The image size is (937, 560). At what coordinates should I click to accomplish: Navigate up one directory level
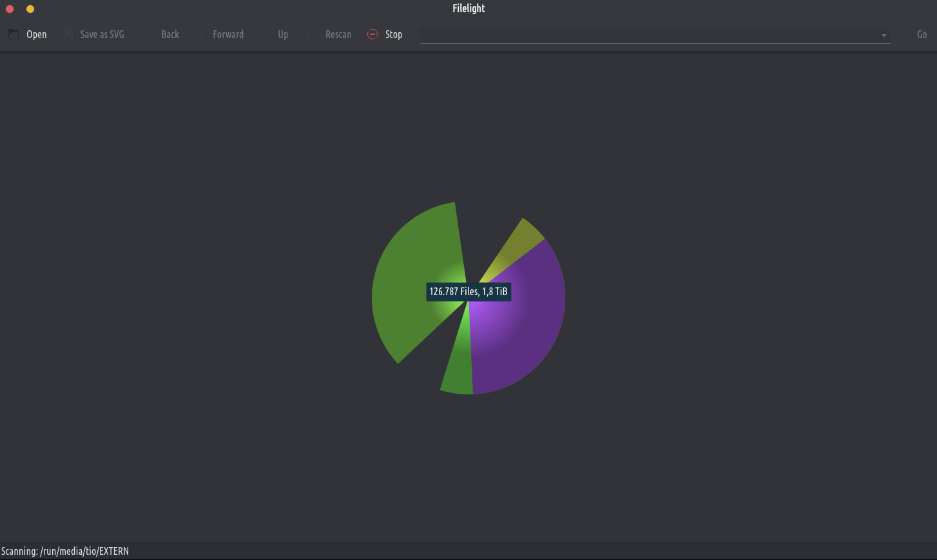[265, 34]
